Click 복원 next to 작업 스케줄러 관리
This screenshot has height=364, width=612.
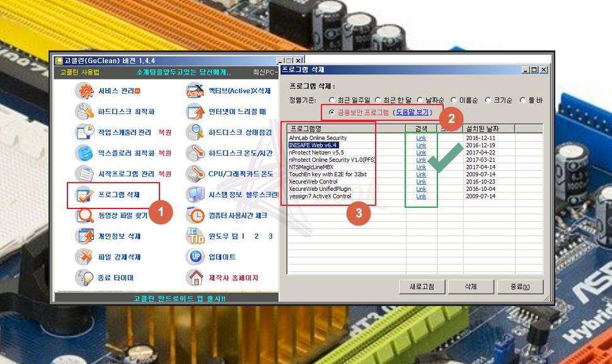point(165,132)
